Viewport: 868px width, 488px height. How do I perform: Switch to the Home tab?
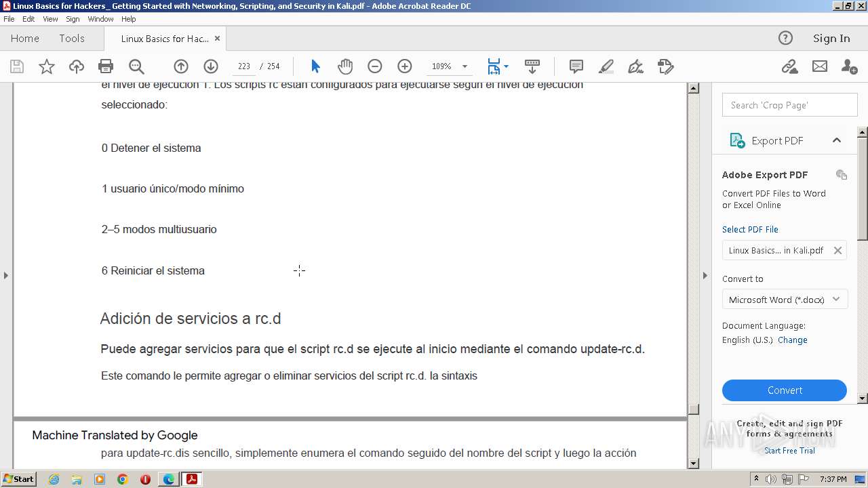click(x=25, y=39)
